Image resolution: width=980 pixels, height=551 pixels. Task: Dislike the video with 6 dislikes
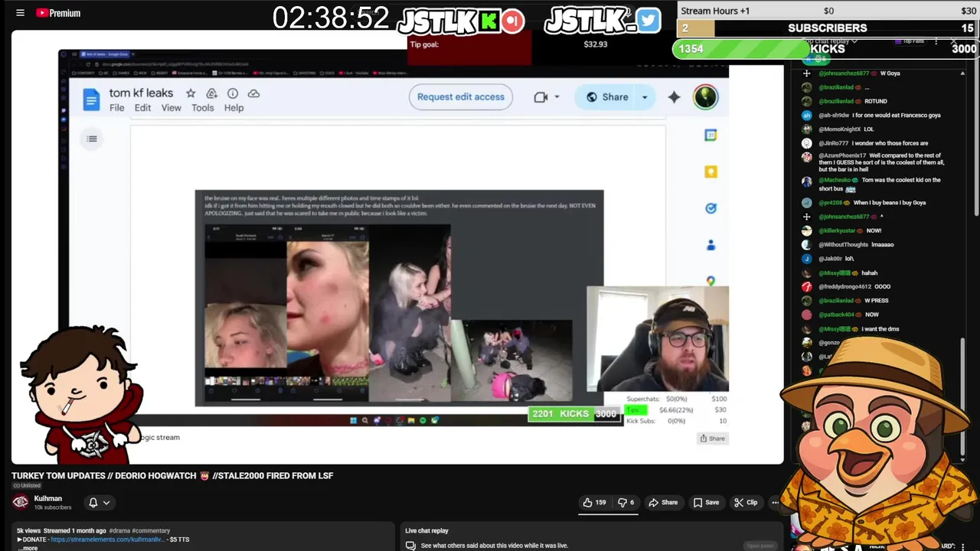pos(626,503)
